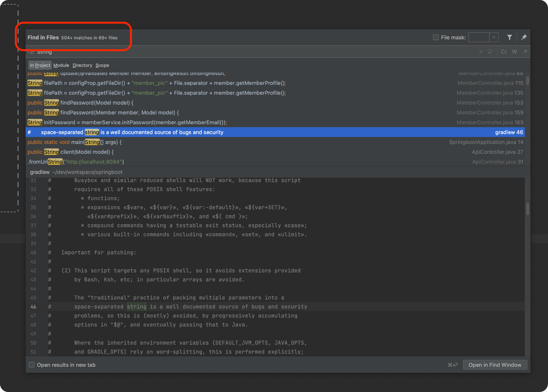The height and width of the screenshot is (392, 548).
Task: Click the search magnifier history icon
Action: point(31,52)
